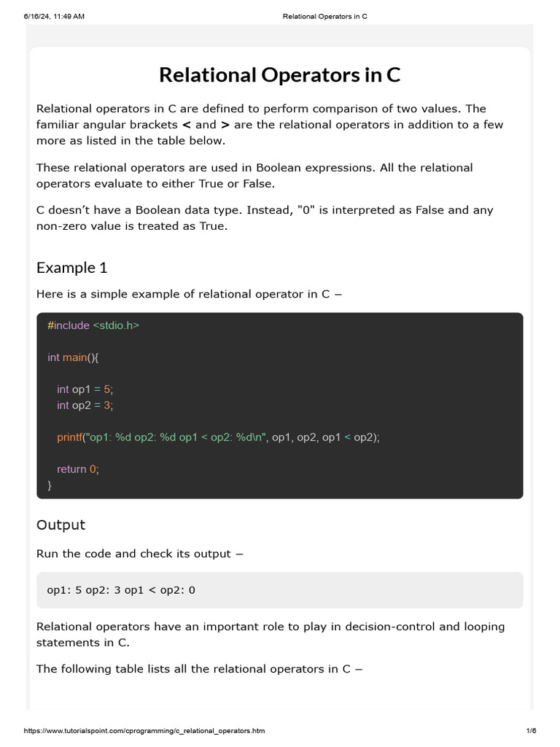The height and width of the screenshot is (747, 560).
Task: Click the bold ">" symbol in the first paragraph
Action: pyautogui.click(x=225, y=125)
